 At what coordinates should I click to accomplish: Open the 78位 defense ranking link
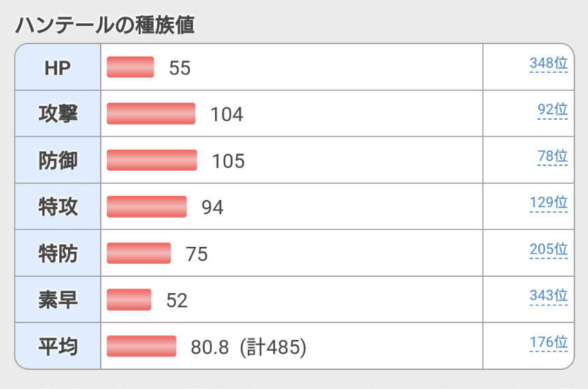pos(551,156)
